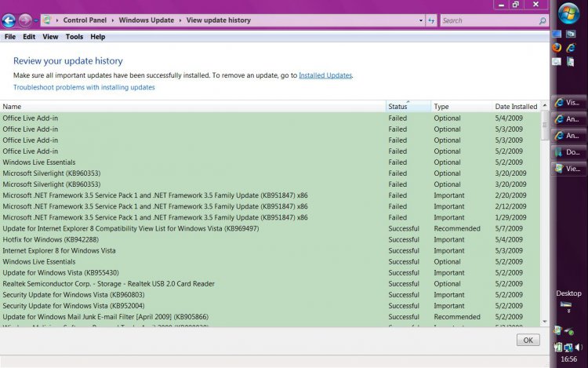Select .NET Framework 3.5 row dated 1/29/2009
The width and height of the screenshot is (588, 368).
pos(270,217)
